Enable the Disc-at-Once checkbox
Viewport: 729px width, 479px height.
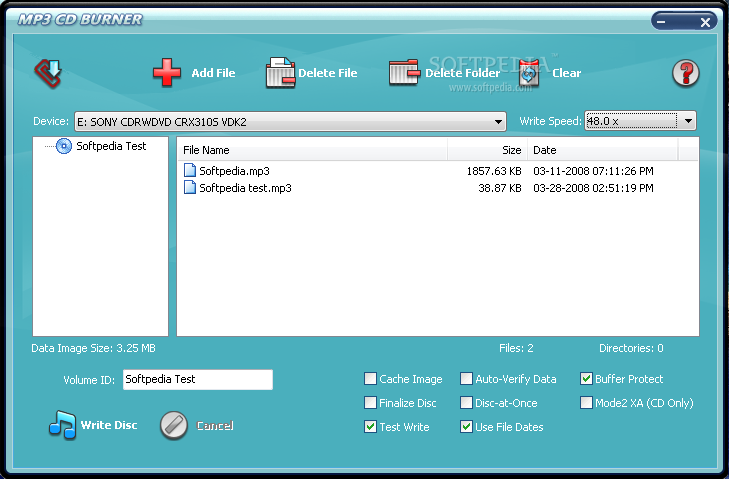click(x=466, y=402)
